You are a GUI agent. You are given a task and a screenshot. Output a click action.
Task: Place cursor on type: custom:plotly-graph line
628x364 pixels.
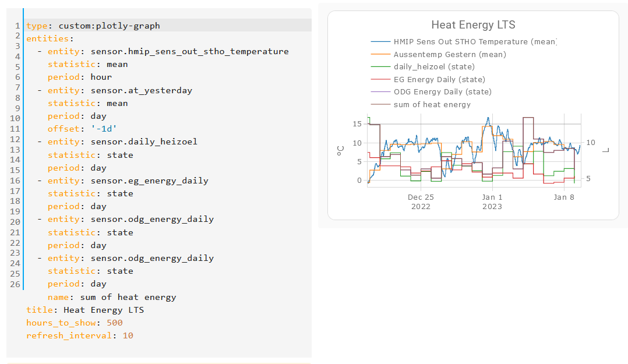click(93, 26)
